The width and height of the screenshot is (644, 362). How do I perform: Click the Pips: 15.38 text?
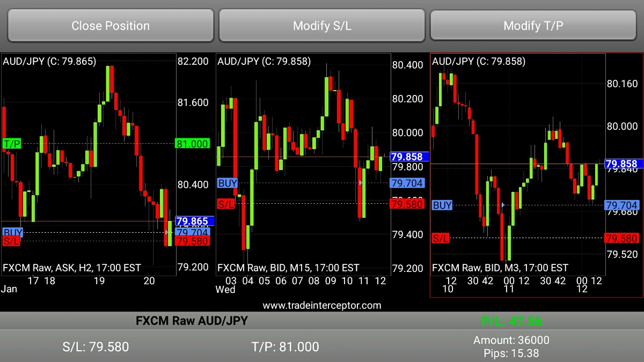click(511, 353)
